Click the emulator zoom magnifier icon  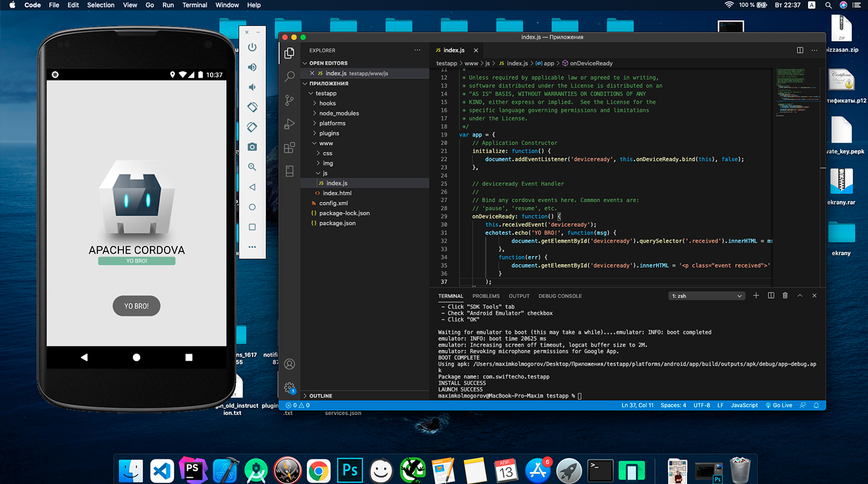point(252,167)
